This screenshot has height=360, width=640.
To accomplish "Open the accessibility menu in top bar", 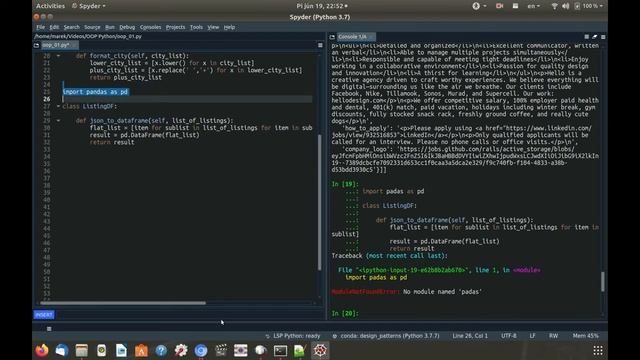I will pos(479,6).
